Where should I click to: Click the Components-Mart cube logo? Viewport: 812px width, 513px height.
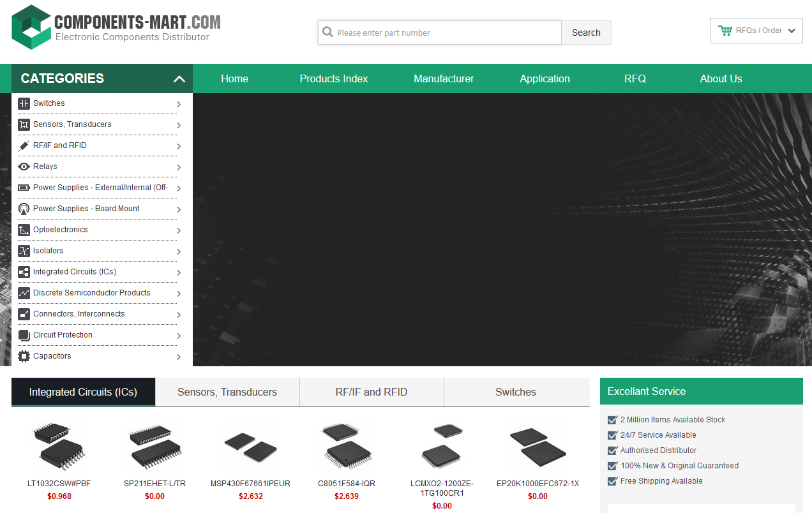tap(31, 27)
